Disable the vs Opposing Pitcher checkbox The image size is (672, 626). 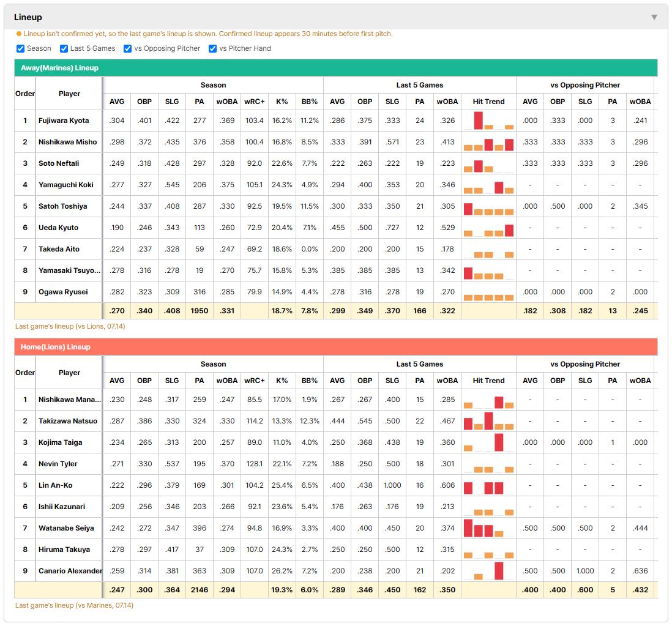click(127, 48)
